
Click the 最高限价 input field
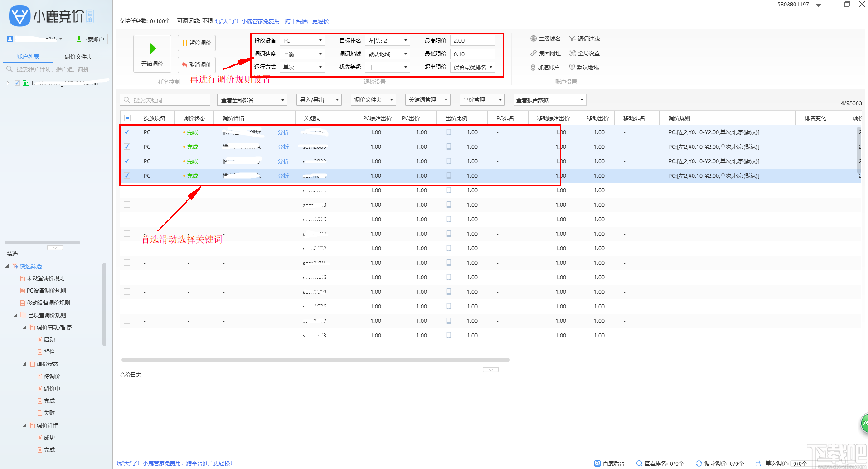click(472, 40)
